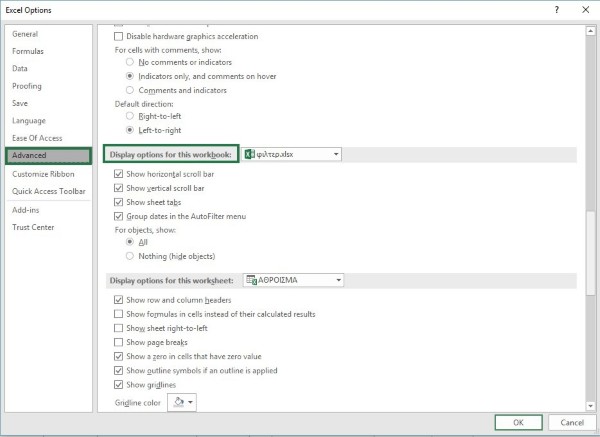
Task: Select Indicators only, and comments on hover
Action: point(130,76)
